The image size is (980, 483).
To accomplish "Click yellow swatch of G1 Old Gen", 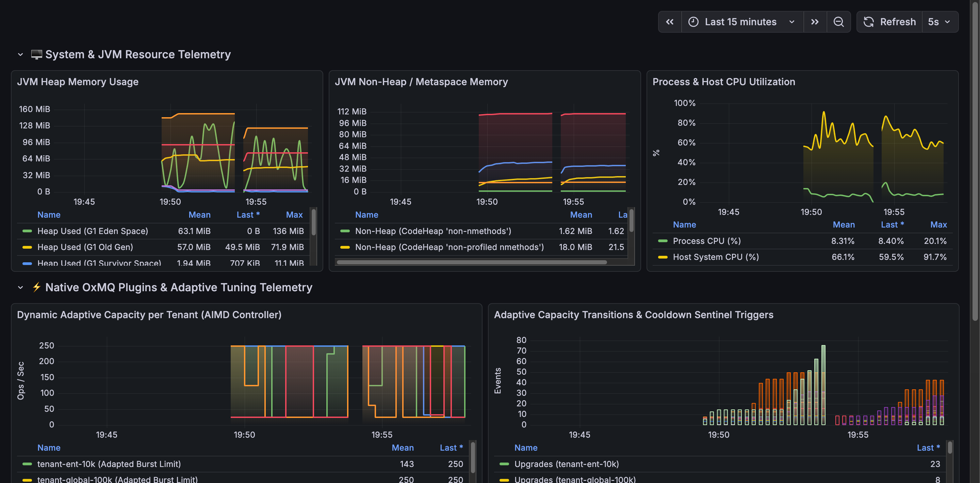I will point(27,247).
